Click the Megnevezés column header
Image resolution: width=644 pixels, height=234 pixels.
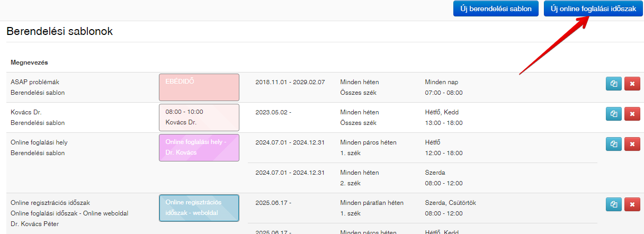click(30, 62)
